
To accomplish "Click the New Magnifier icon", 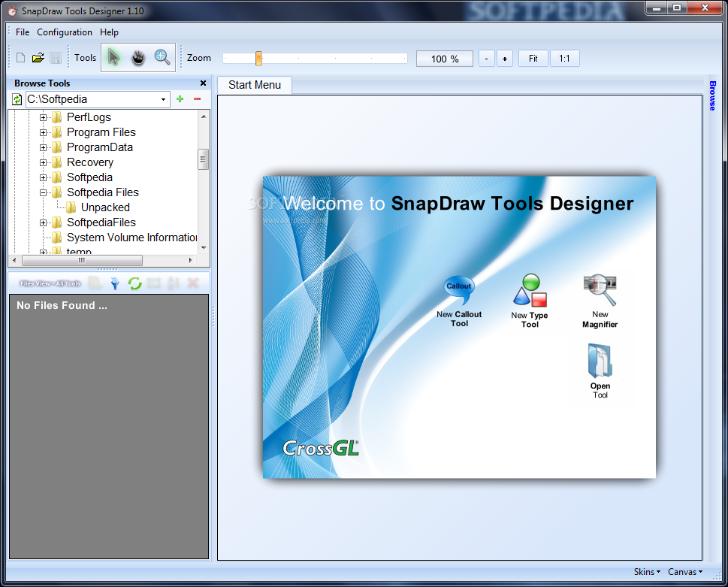I will pos(600,290).
